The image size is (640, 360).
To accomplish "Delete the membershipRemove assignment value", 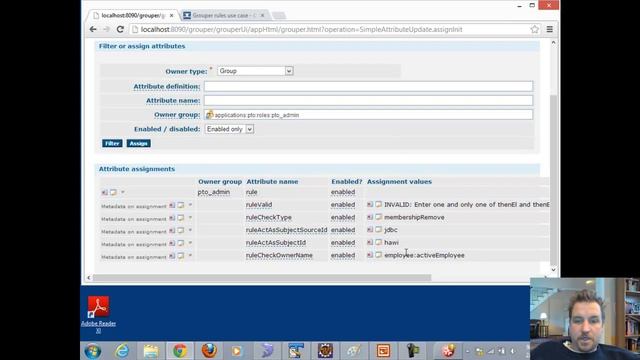I will 370,217.
